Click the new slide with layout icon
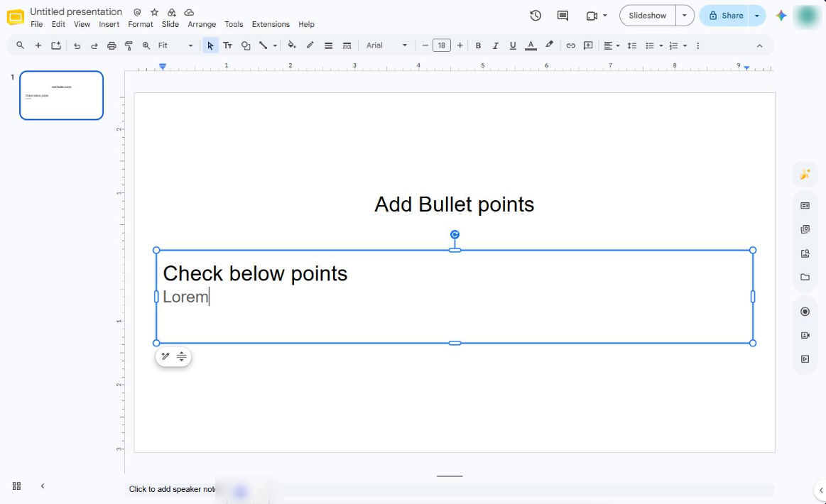The height and width of the screenshot is (504, 826). point(56,46)
